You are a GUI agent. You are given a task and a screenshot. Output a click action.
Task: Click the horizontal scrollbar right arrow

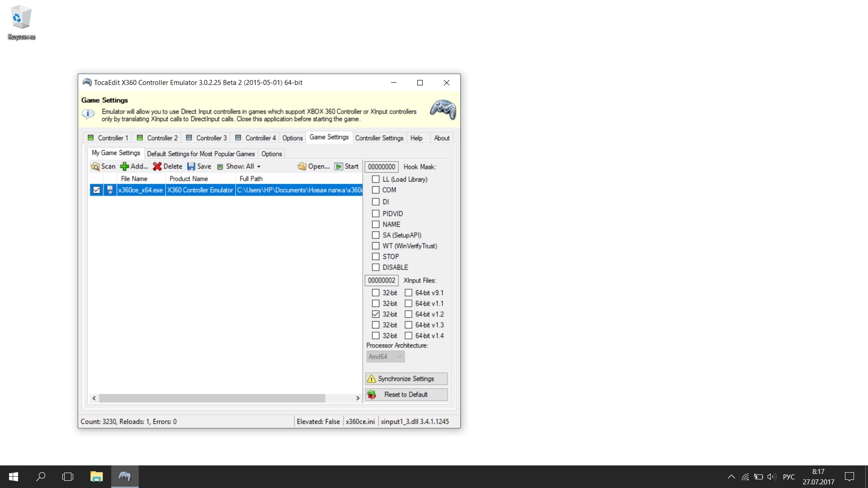coord(358,398)
